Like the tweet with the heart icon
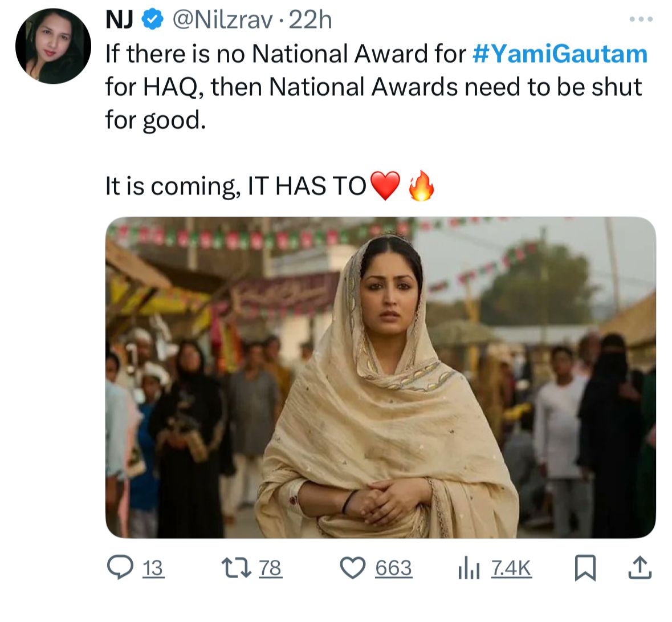 pyautogui.click(x=353, y=568)
